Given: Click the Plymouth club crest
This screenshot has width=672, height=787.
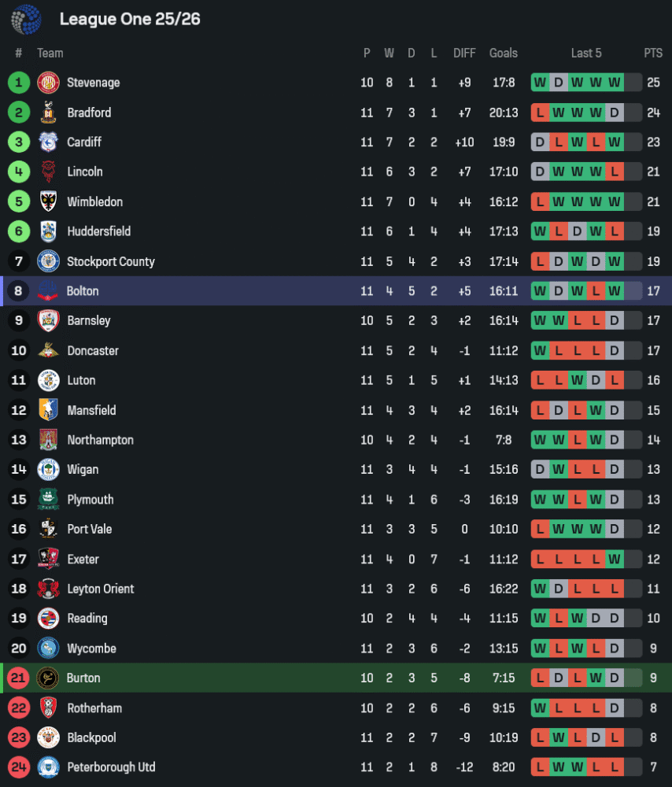Looking at the screenshot, I should coord(49,500).
